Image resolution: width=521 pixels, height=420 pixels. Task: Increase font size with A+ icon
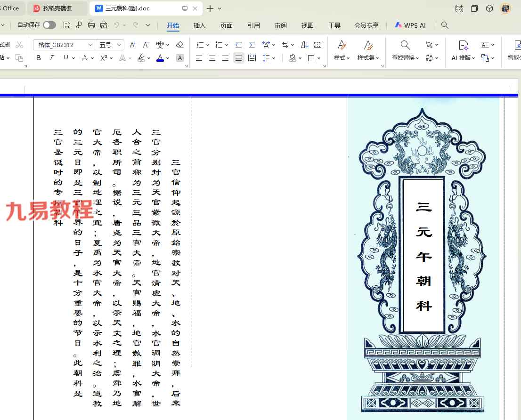point(133,45)
